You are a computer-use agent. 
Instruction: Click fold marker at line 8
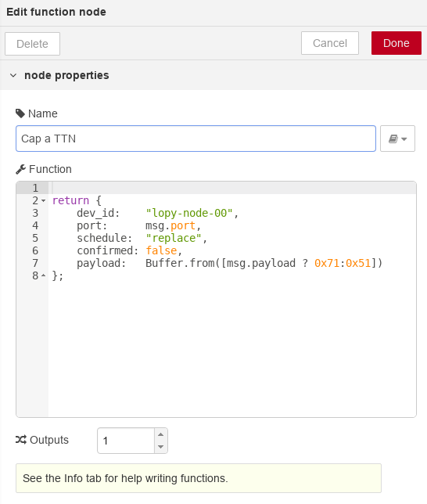click(43, 275)
